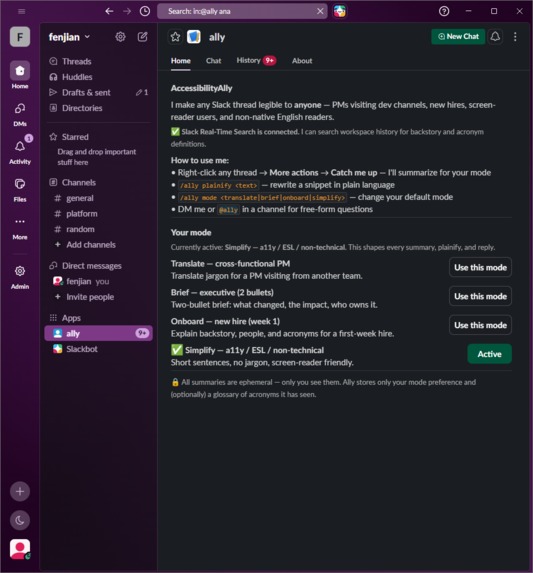Screen dimensions: 533x573
Task: Click the '/ally mode' code snippet
Action: coord(262,198)
